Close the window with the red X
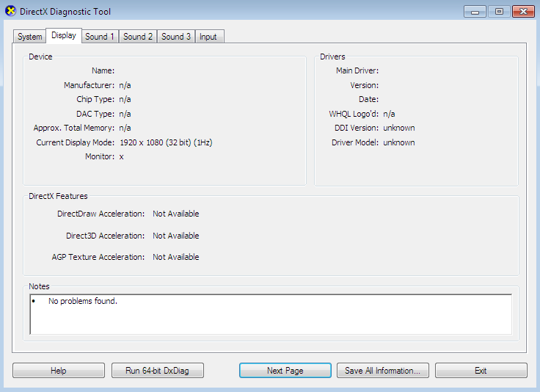The width and height of the screenshot is (540, 392). 523,11
